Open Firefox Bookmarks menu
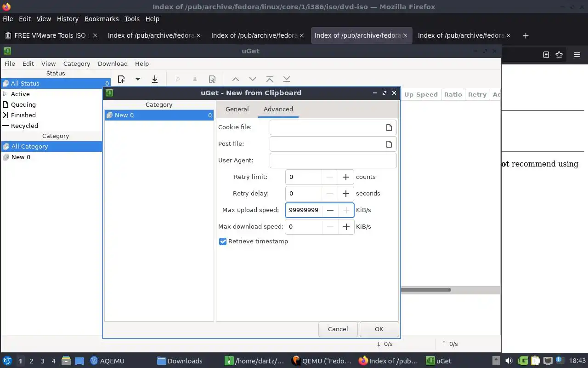 [102, 19]
